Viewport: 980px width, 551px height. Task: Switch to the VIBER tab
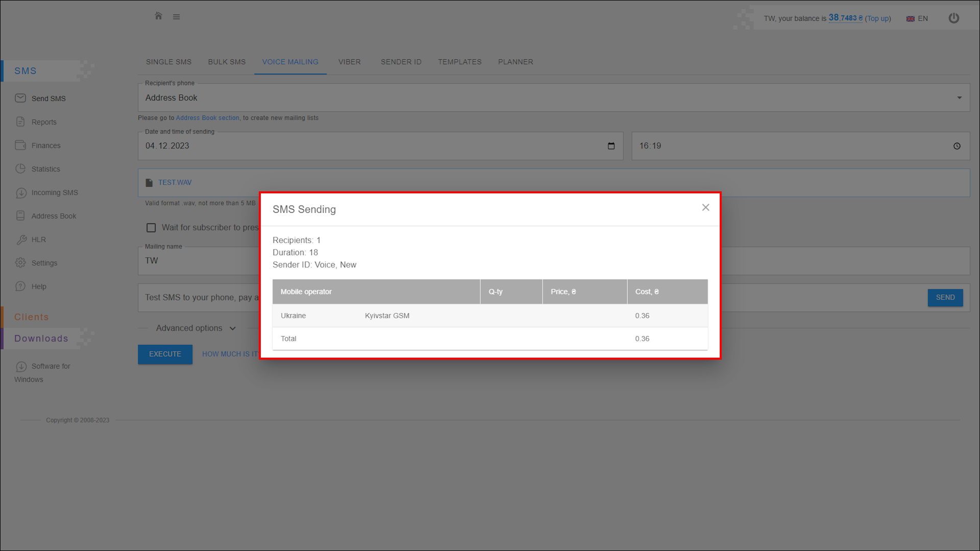click(x=349, y=62)
